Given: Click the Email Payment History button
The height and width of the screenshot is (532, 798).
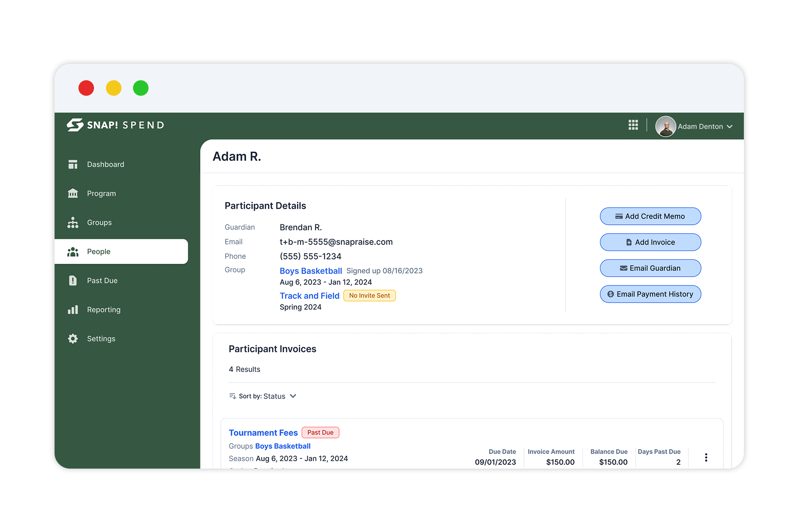Looking at the screenshot, I should (x=650, y=294).
